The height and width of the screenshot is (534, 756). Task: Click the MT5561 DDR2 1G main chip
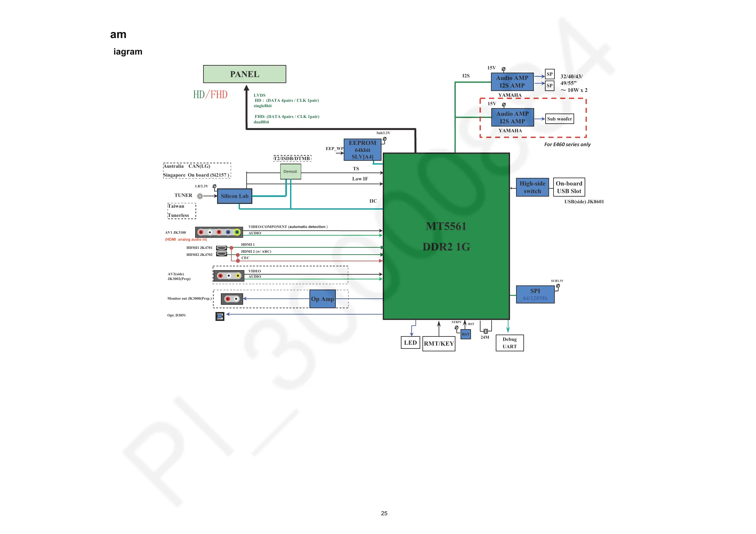click(x=446, y=236)
